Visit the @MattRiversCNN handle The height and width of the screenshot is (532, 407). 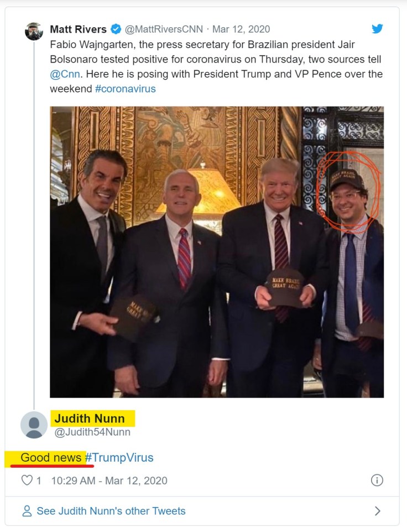click(164, 29)
